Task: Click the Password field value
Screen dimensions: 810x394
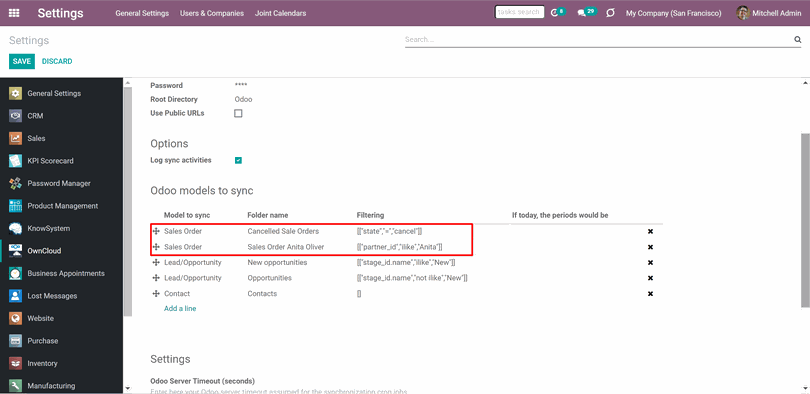Action: pos(241,85)
